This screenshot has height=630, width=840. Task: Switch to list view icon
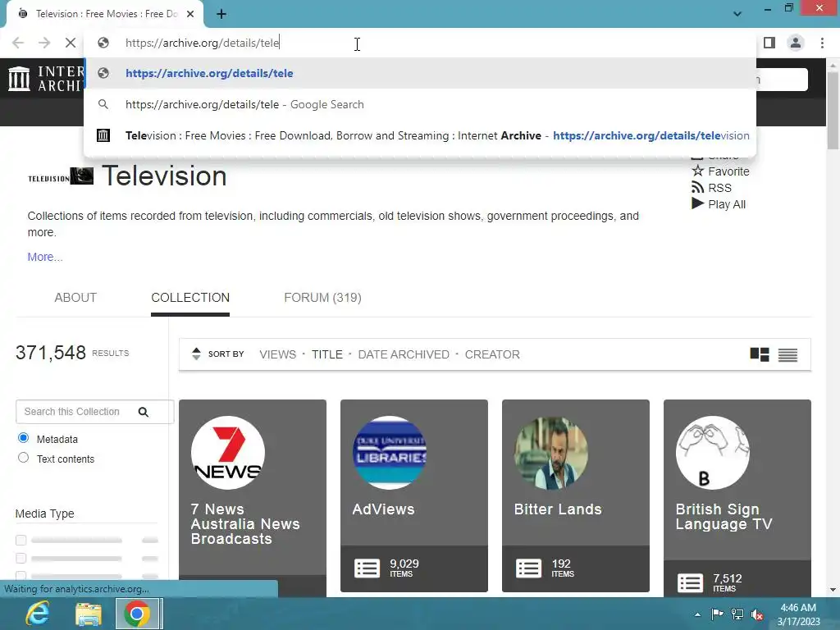click(787, 354)
